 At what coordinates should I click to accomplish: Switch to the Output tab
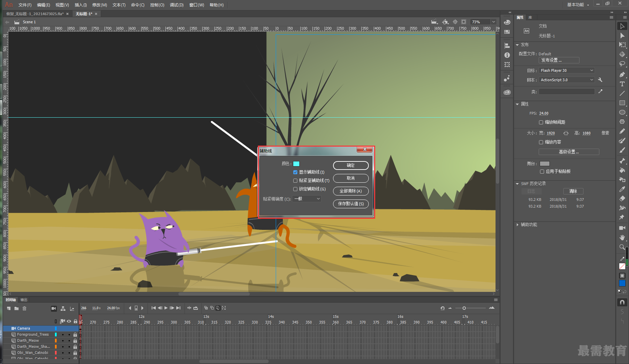pyautogui.click(x=24, y=300)
